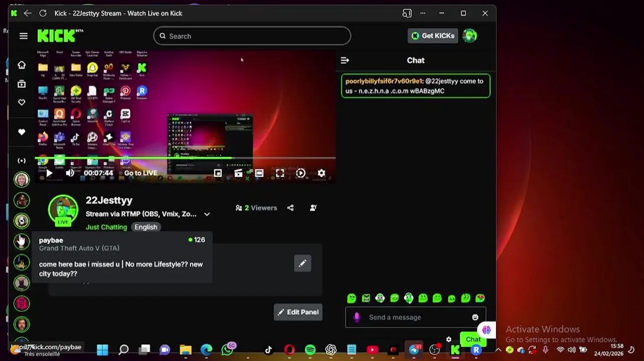Collapse the chat panel
This screenshot has height=361, width=644.
coord(345,60)
